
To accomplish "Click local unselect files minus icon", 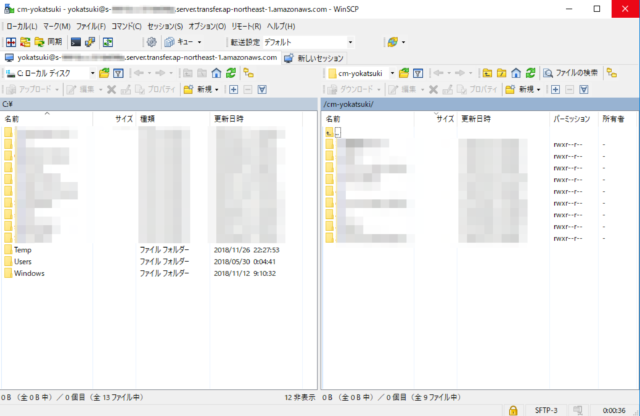I will 248,89.
